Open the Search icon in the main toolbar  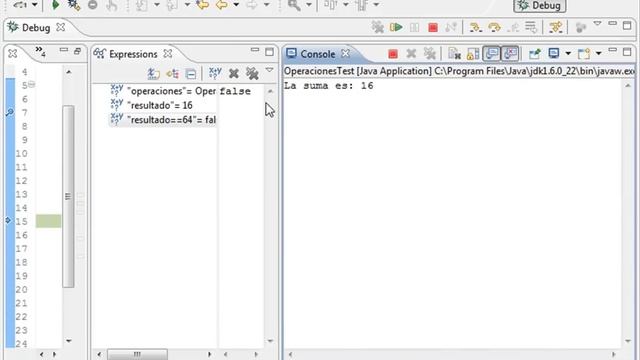[294, 5]
